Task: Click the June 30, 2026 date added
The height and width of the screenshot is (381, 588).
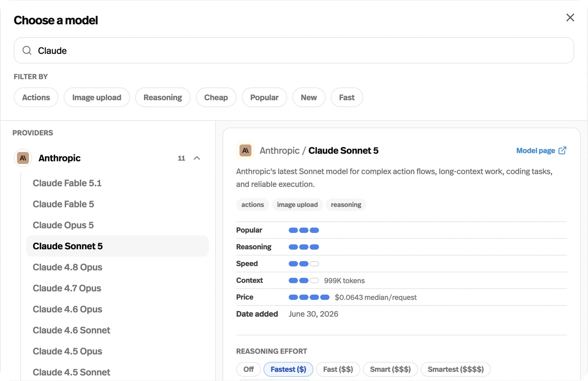Action: click(313, 314)
